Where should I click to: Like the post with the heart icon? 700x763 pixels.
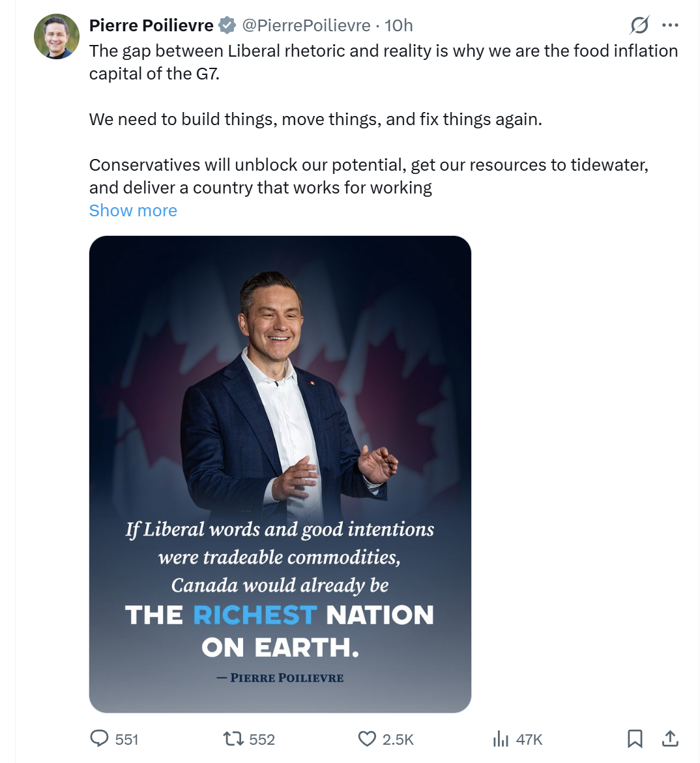[367, 738]
